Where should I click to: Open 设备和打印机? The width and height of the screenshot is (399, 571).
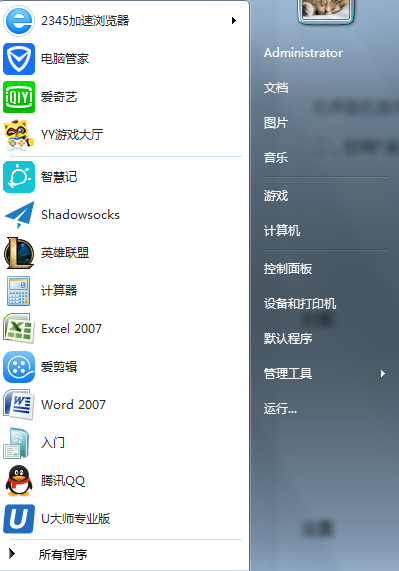click(x=300, y=303)
